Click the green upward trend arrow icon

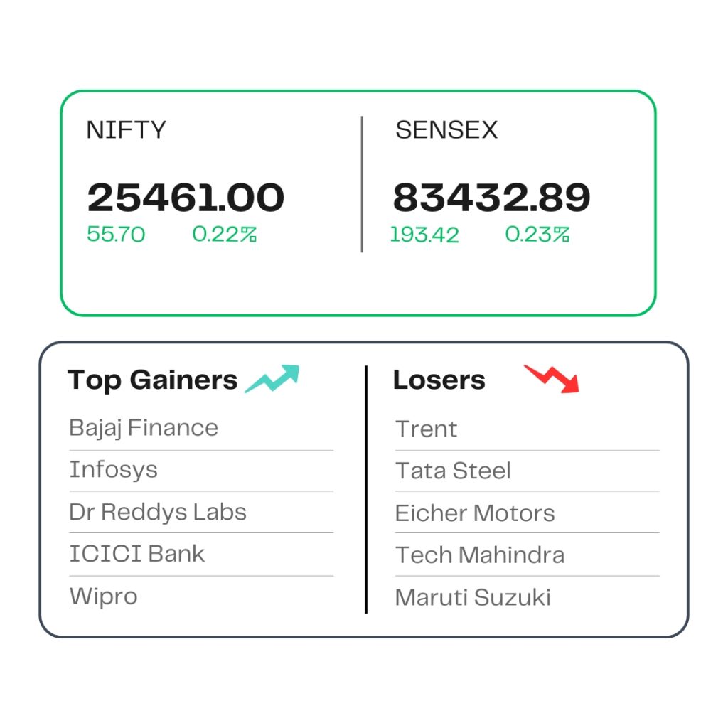coord(272,379)
